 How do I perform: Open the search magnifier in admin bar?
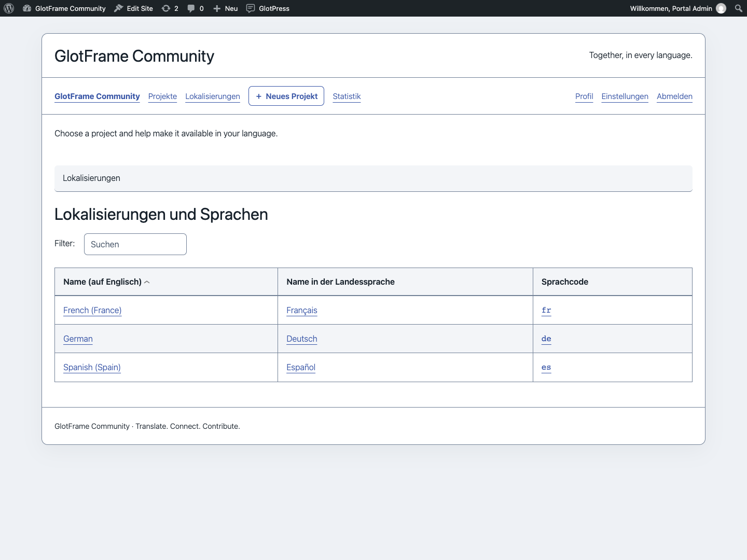(739, 8)
